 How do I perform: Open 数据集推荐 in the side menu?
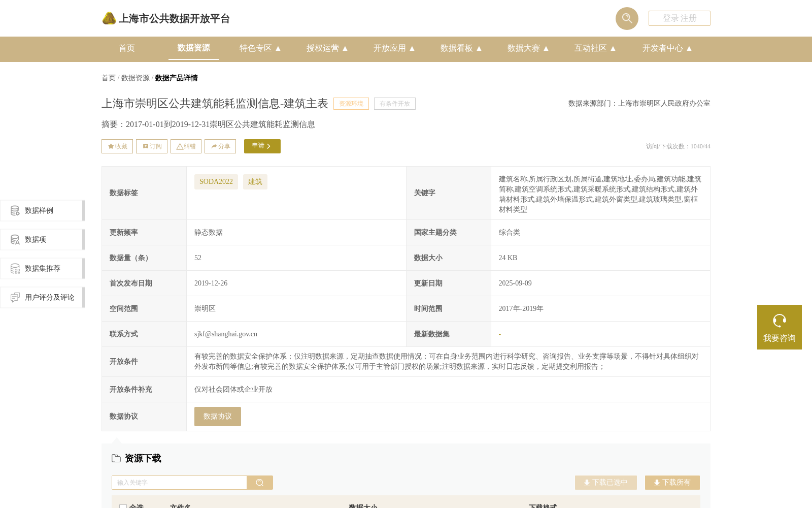pyautogui.click(x=42, y=268)
